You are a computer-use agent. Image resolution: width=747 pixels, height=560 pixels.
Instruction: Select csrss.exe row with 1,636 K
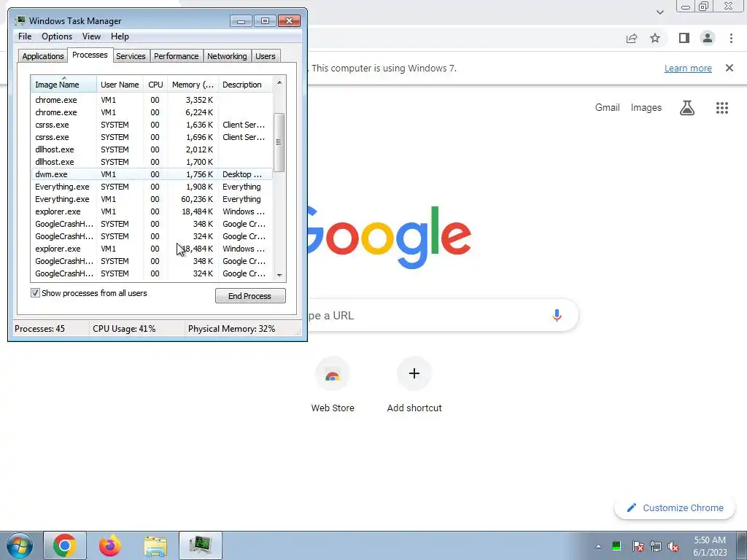click(152, 125)
